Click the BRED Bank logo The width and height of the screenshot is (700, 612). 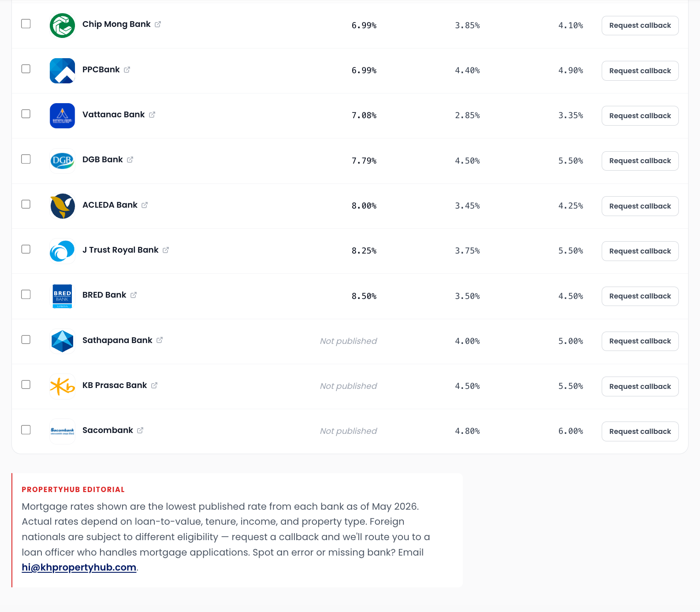(x=63, y=296)
